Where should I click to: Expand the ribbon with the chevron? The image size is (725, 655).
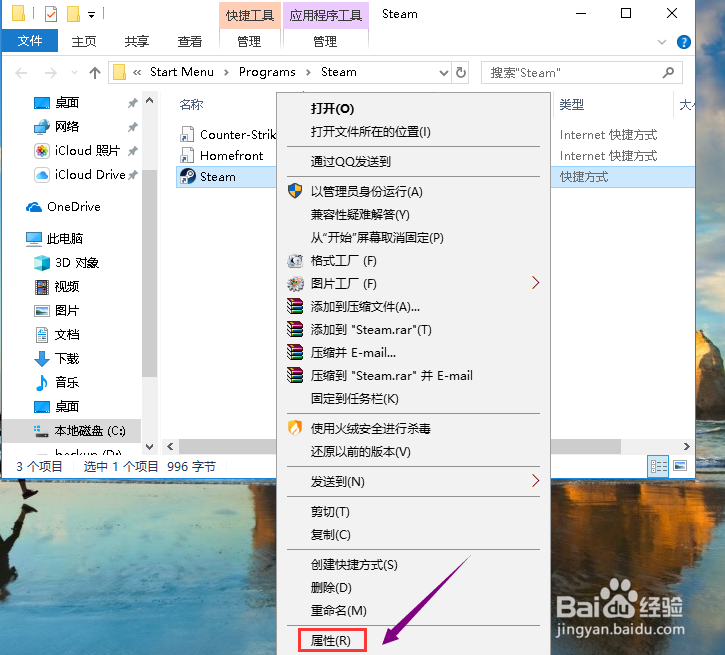click(x=662, y=42)
